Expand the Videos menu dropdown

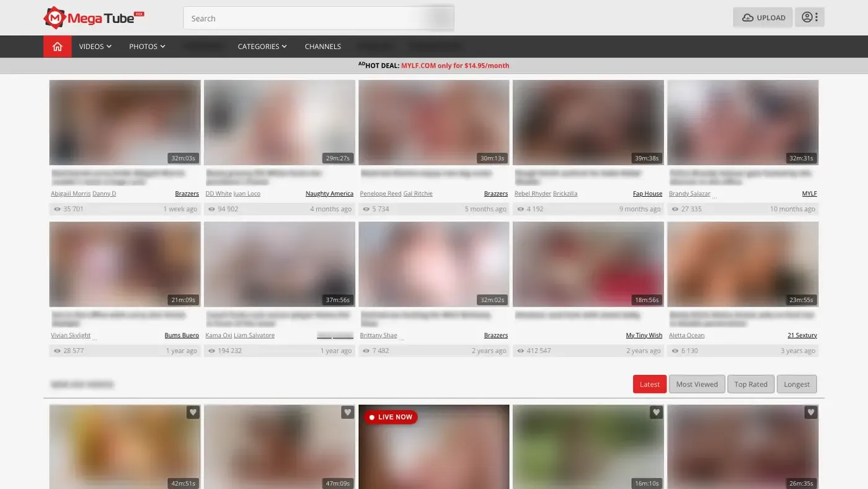[95, 47]
